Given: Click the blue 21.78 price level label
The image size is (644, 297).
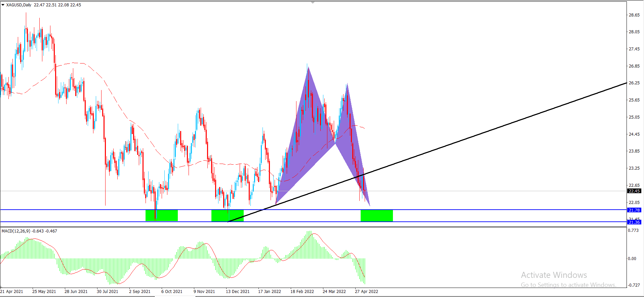Looking at the screenshot, I should click(x=634, y=210).
